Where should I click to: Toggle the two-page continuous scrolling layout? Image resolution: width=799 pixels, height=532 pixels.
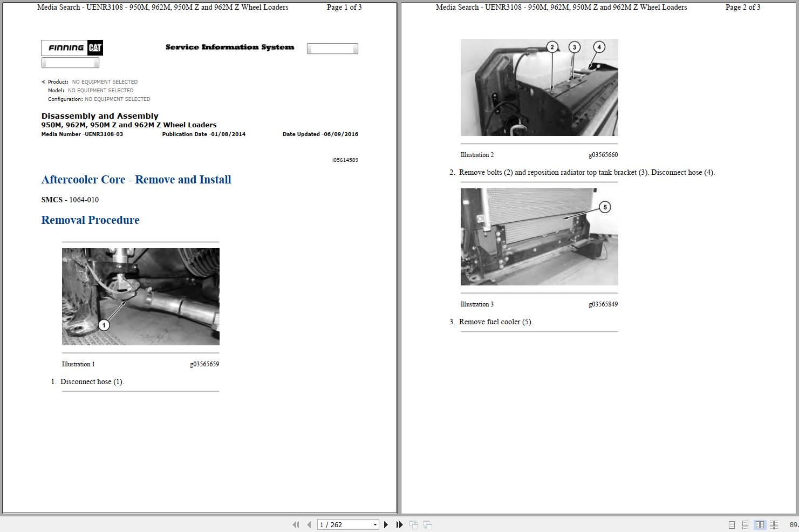(774, 524)
